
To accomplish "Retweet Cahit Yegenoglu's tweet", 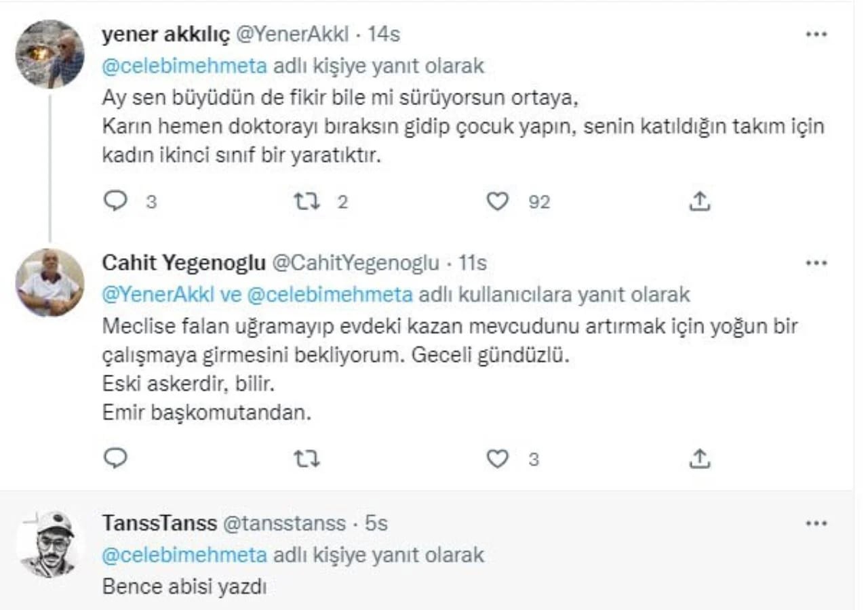I will [307, 459].
